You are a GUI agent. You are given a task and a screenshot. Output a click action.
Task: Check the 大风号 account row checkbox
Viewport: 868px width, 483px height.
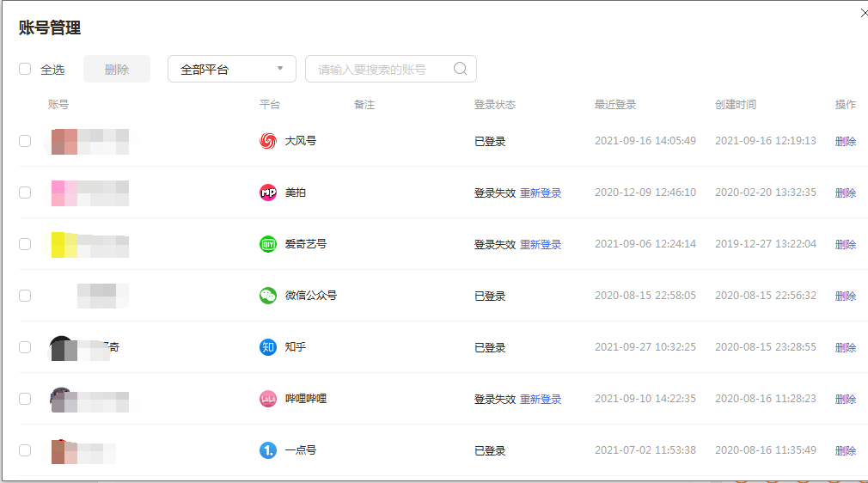[x=25, y=141]
